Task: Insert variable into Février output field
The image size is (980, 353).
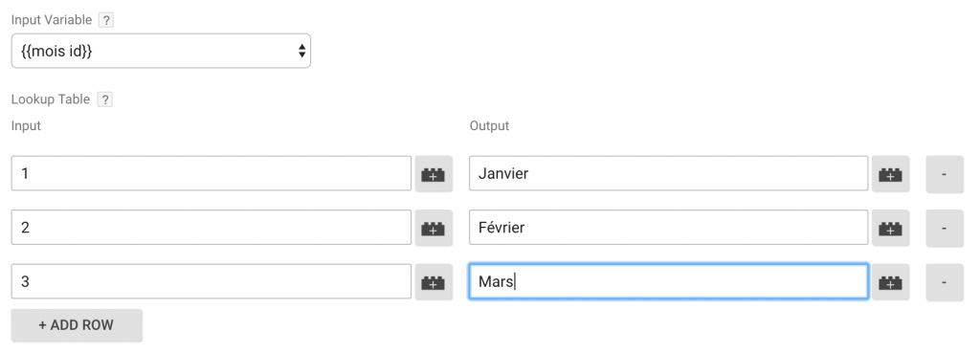Action: [891, 228]
